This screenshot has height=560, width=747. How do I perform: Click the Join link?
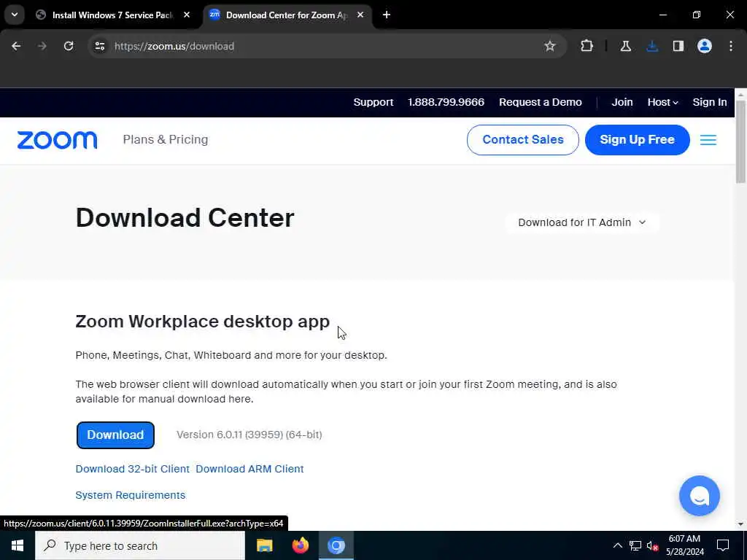[x=622, y=102]
